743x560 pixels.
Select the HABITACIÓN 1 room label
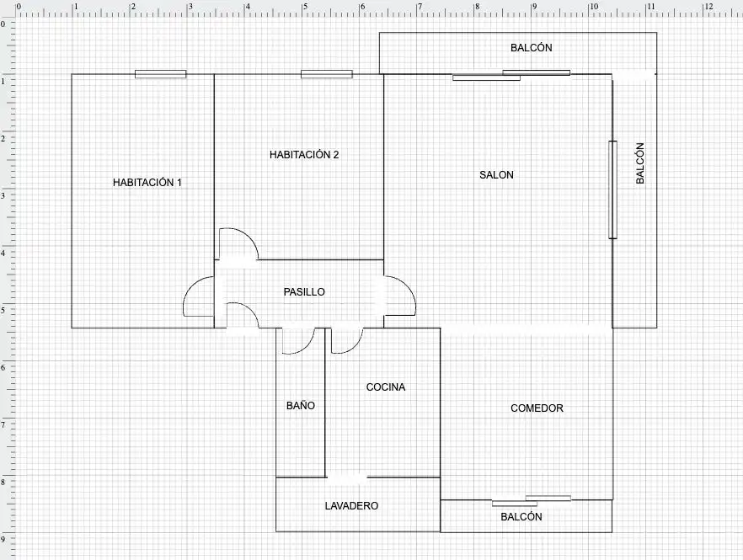coord(147,183)
